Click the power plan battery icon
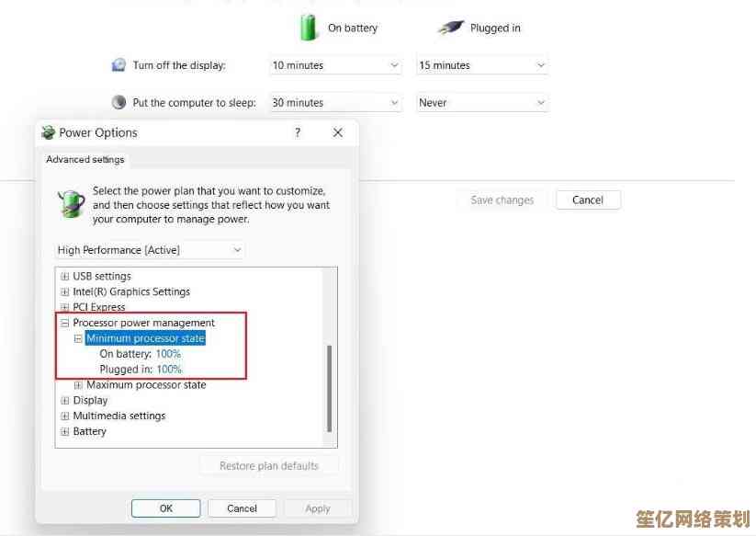Screen dimensions: 756x536 (71, 202)
